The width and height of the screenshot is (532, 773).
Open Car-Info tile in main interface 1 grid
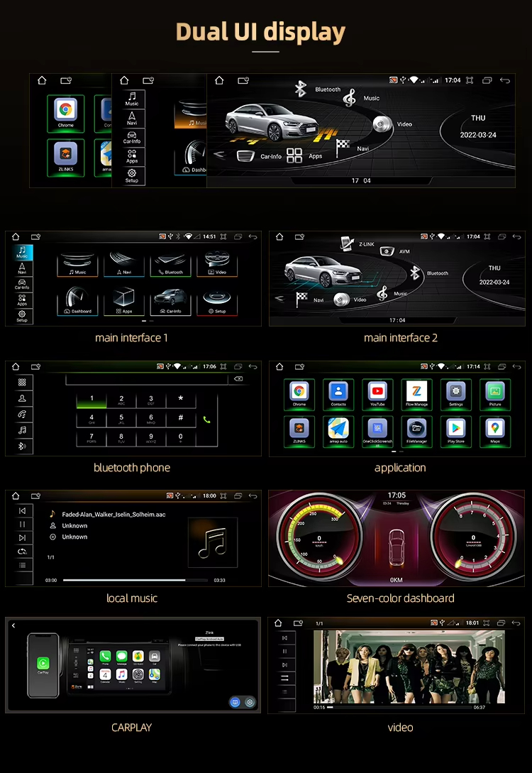[170, 302]
